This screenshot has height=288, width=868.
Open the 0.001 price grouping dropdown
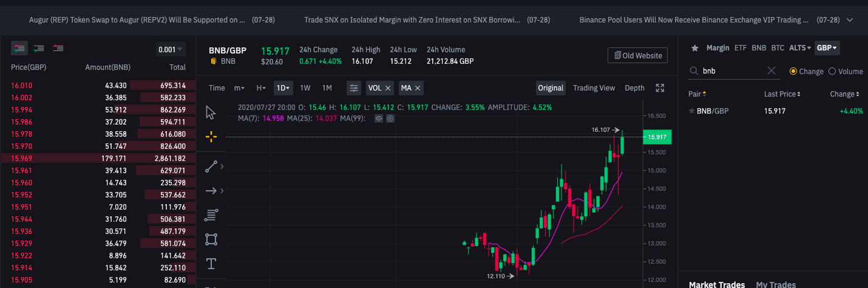point(171,50)
